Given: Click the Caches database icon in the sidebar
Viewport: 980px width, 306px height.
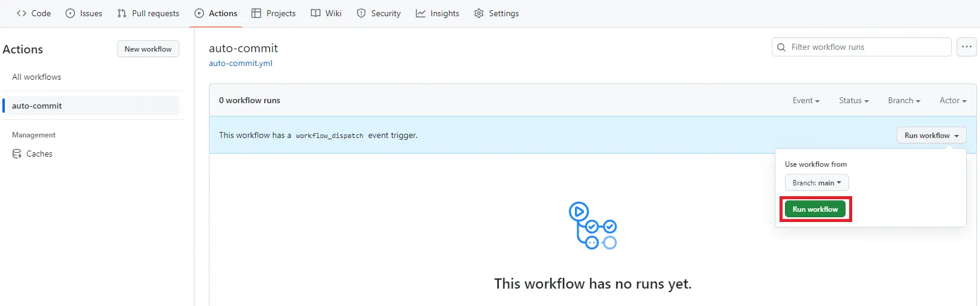Looking at the screenshot, I should tap(17, 154).
